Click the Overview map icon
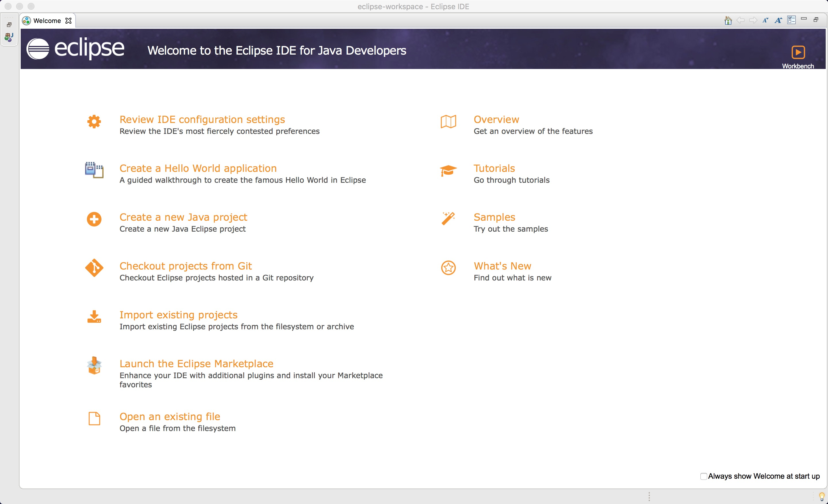This screenshot has width=828, height=504. click(448, 122)
